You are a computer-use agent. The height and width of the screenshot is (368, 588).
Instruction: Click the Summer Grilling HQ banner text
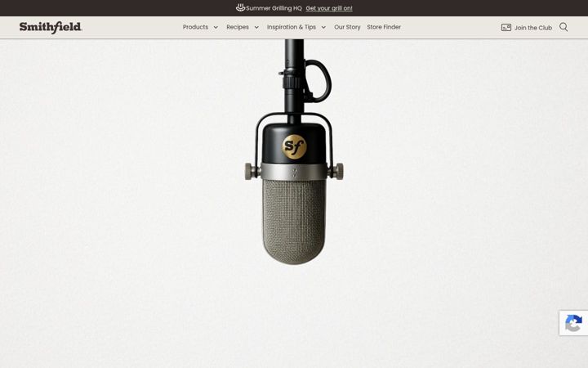[x=274, y=8]
